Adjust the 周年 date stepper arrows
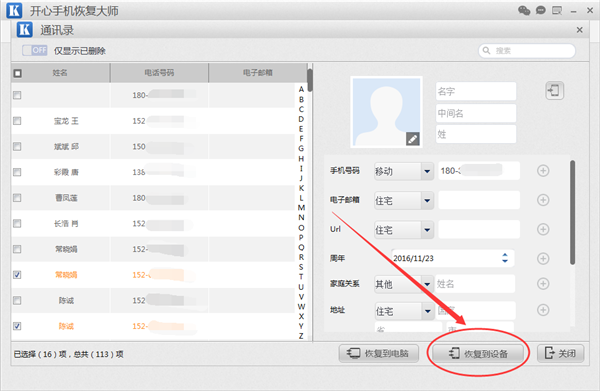The height and width of the screenshot is (391, 600). pyautogui.click(x=505, y=258)
